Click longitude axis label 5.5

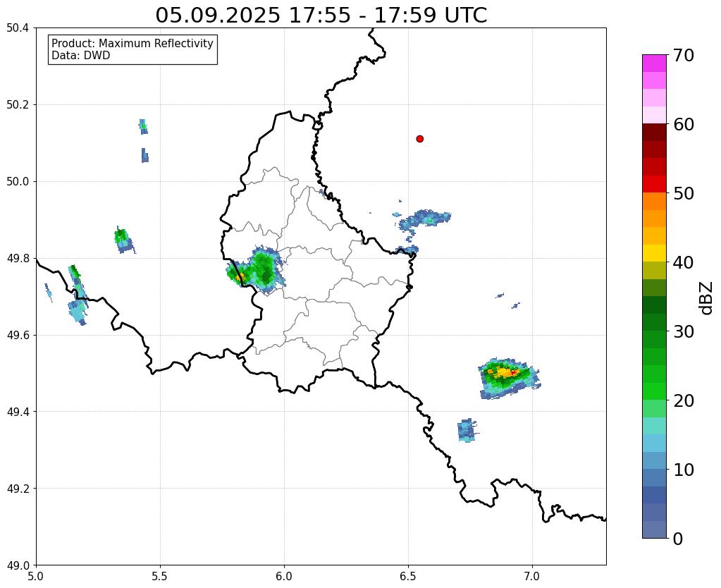[x=160, y=576]
